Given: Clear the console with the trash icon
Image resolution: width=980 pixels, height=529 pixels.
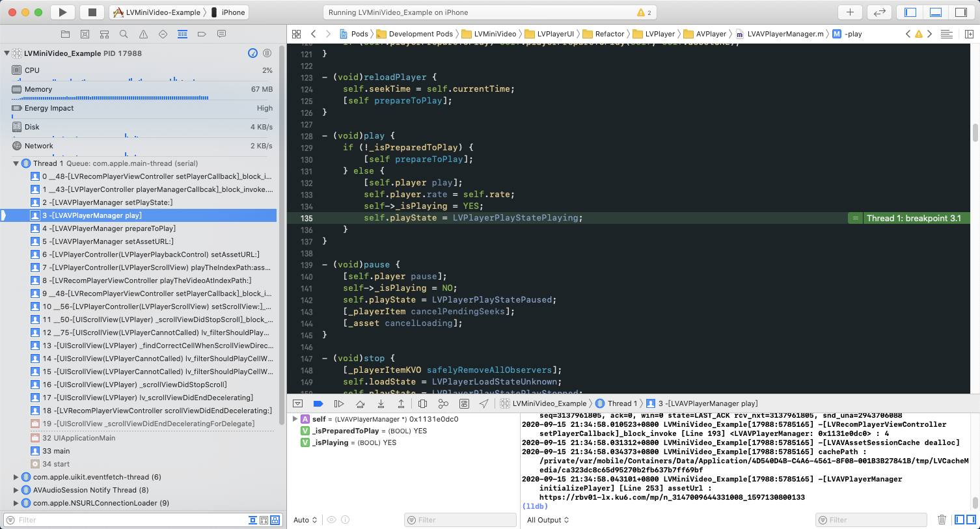Looking at the screenshot, I should tap(942, 519).
